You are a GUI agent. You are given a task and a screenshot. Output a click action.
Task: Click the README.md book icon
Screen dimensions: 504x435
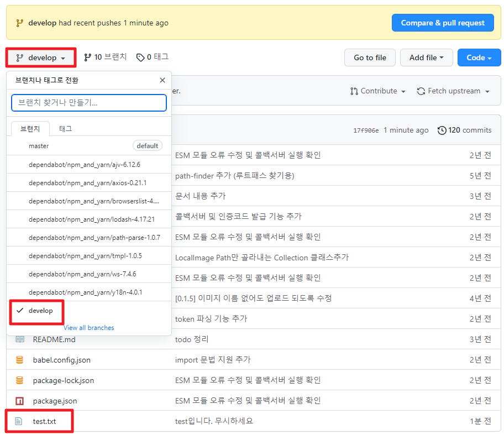pos(19,339)
